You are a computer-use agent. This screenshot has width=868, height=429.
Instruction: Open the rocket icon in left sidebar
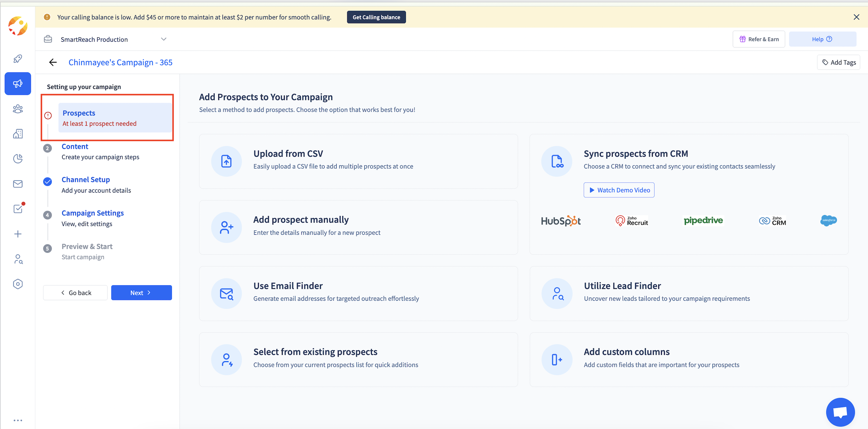pyautogui.click(x=18, y=59)
